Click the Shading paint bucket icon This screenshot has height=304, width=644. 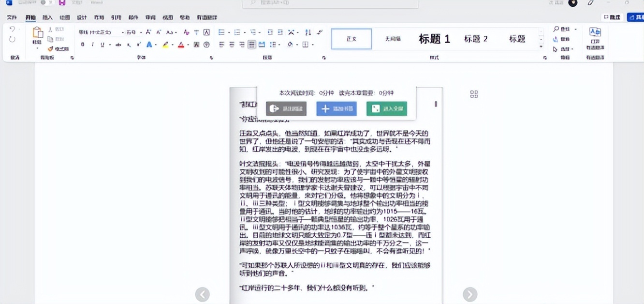[290, 45]
